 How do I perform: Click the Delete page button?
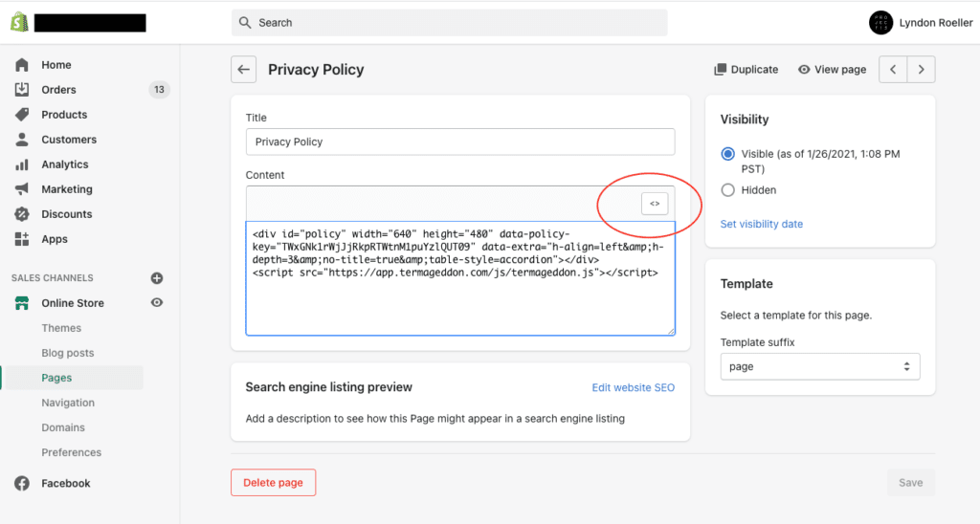click(273, 482)
